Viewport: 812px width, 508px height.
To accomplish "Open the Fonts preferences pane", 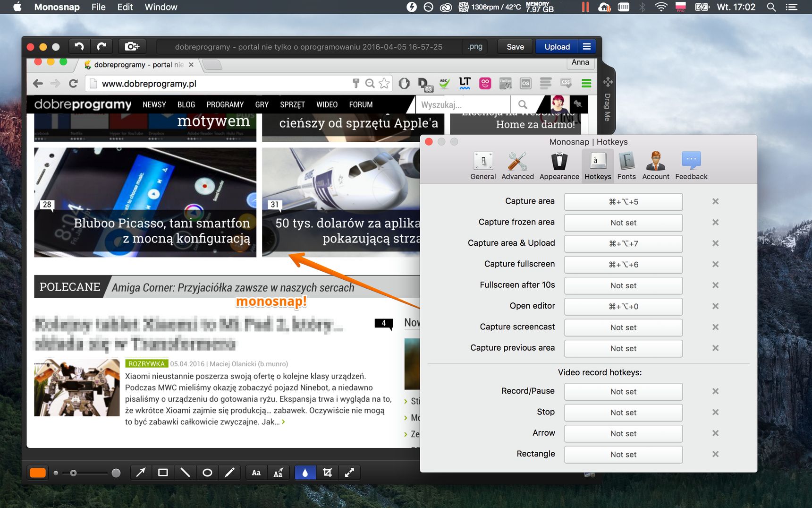I will (626, 166).
